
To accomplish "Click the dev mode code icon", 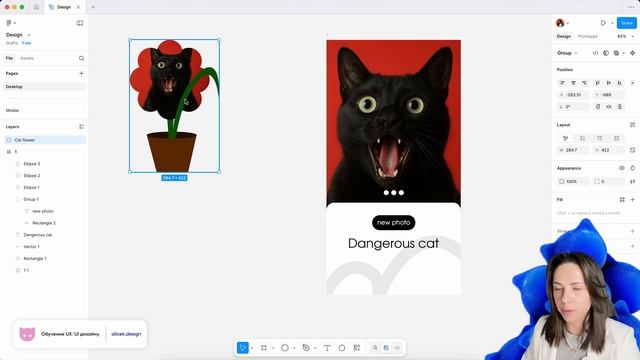I will pos(595,53).
